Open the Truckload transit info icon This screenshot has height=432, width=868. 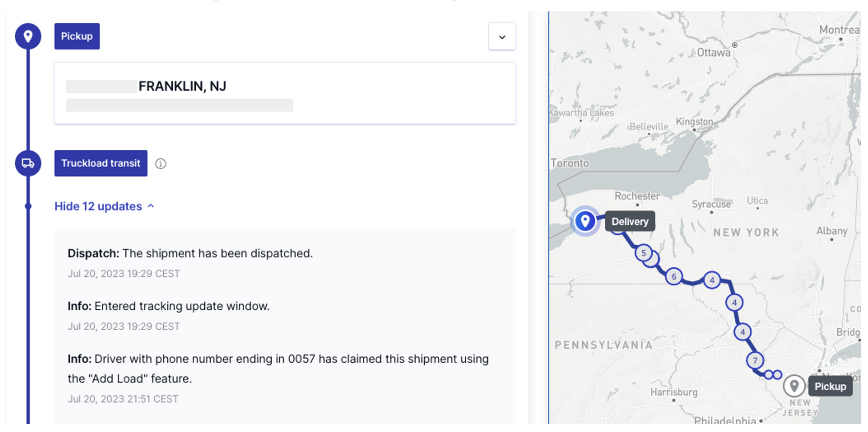tap(161, 164)
